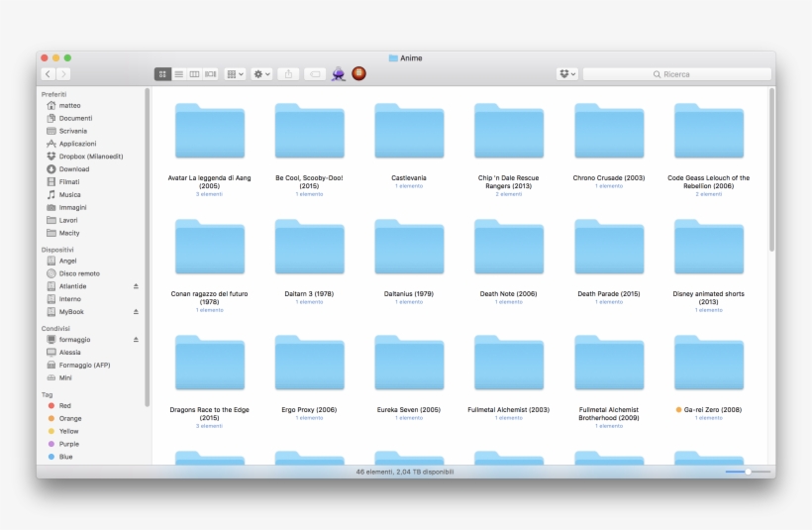This screenshot has height=530, width=812.
Task: Open the arrange items dropdown
Action: coord(235,74)
